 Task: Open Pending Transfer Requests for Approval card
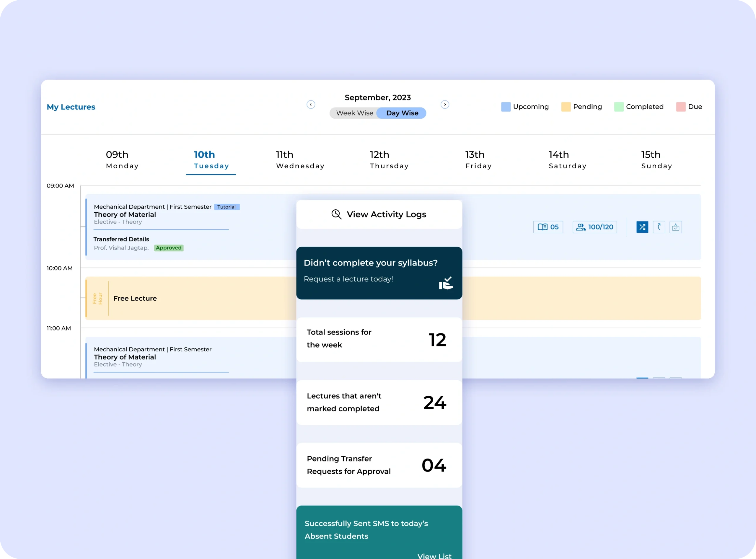(x=379, y=465)
